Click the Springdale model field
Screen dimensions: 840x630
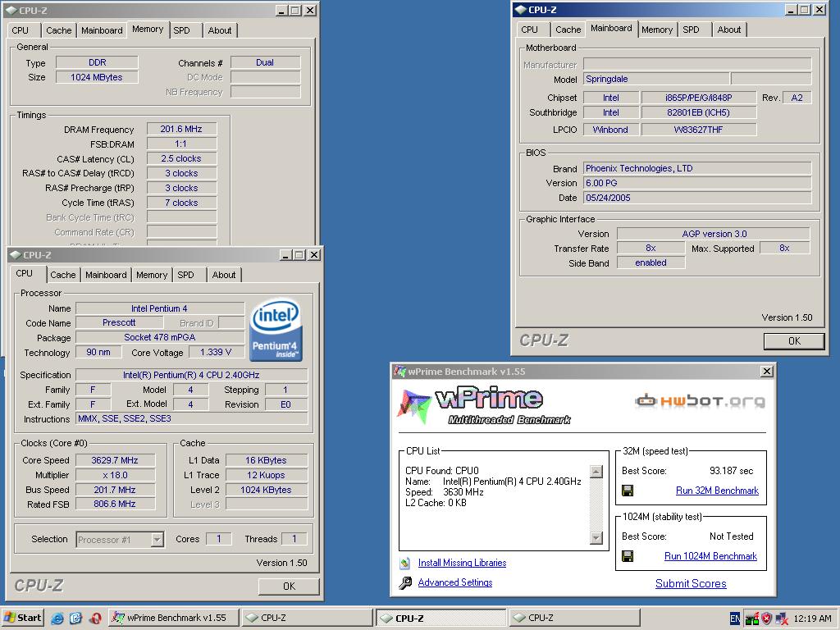tap(655, 79)
